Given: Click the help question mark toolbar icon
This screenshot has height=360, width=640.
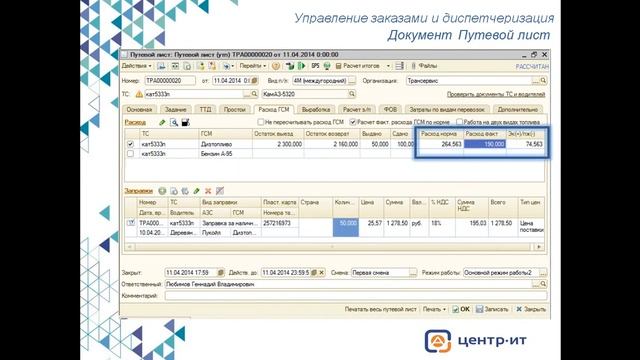Looking at the screenshot, I should tap(276, 66).
